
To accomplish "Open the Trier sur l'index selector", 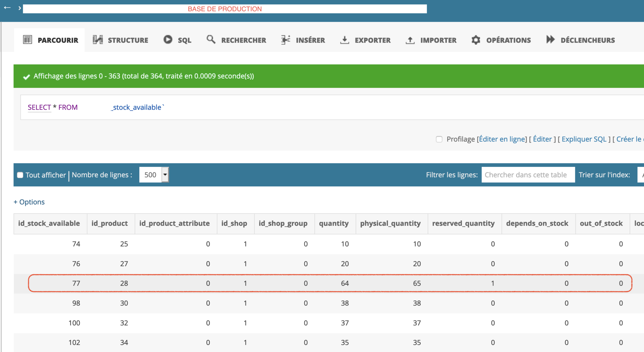I will [641, 175].
